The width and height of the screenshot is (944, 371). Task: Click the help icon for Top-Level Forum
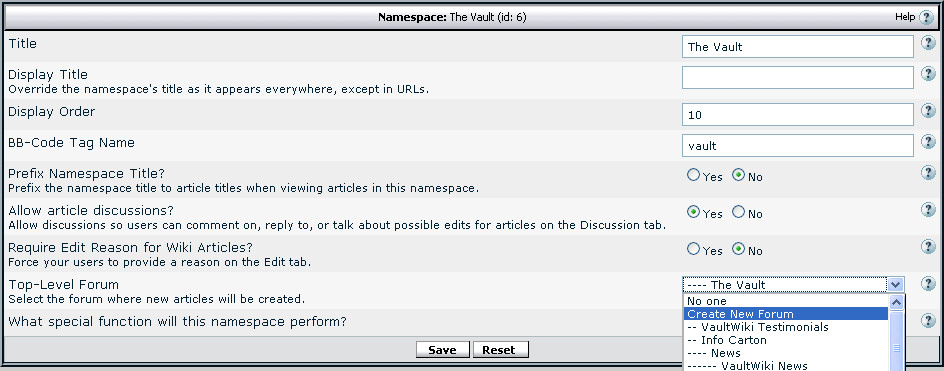[928, 284]
